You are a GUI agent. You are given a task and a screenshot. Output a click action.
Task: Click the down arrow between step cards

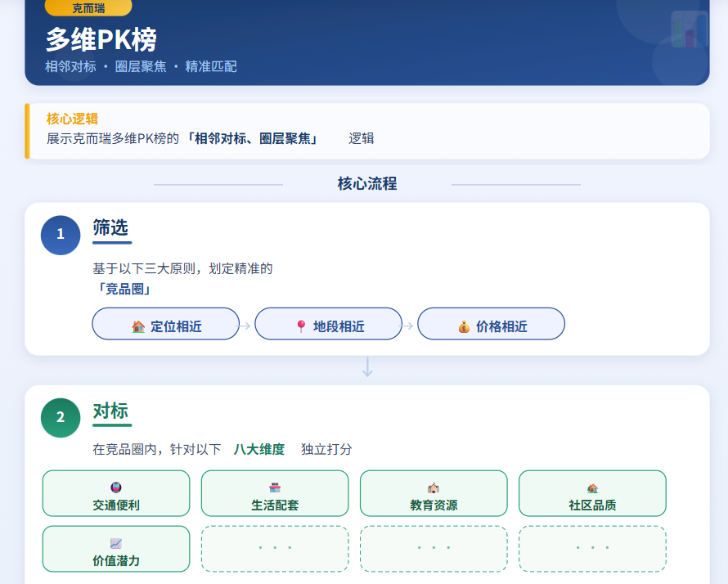367,367
